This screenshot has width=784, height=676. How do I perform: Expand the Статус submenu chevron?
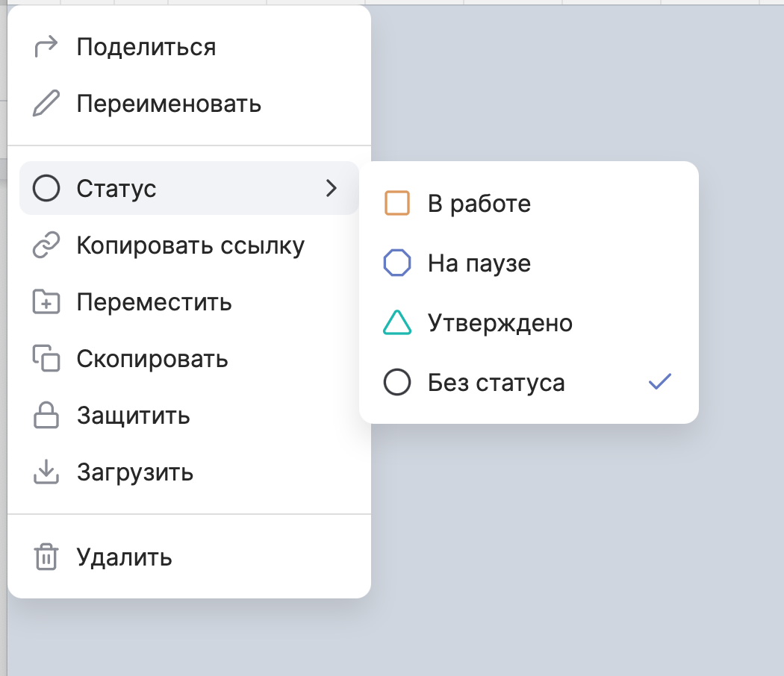(332, 189)
